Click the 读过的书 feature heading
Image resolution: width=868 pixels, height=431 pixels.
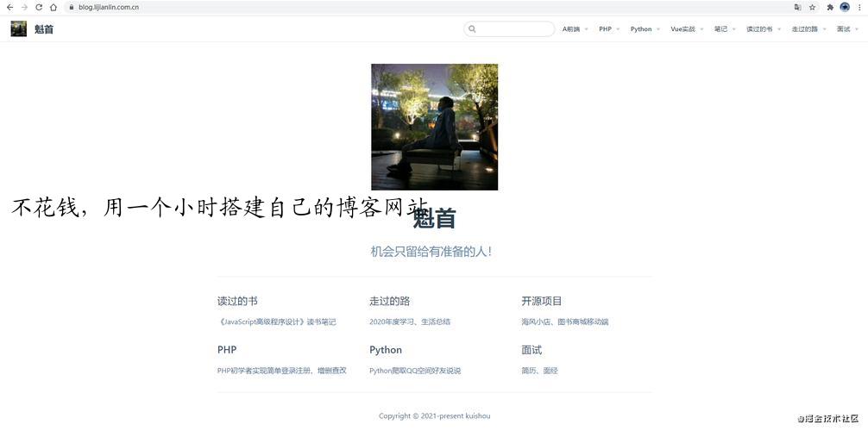click(237, 301)
